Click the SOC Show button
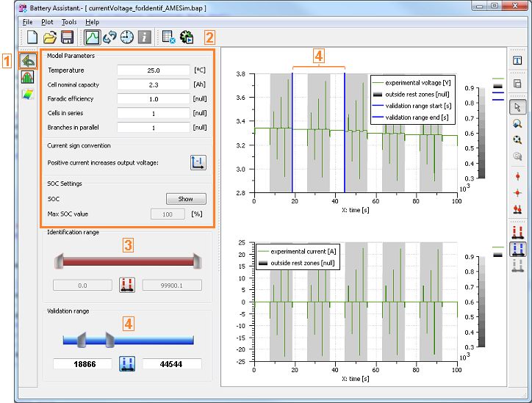 [186, 198]
